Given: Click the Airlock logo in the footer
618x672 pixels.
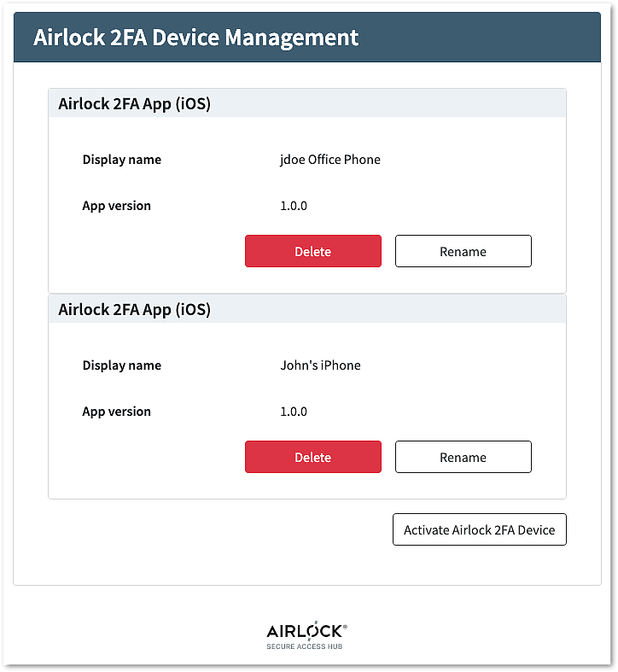Looking at the screenshot, I should (x=304, y=632).
